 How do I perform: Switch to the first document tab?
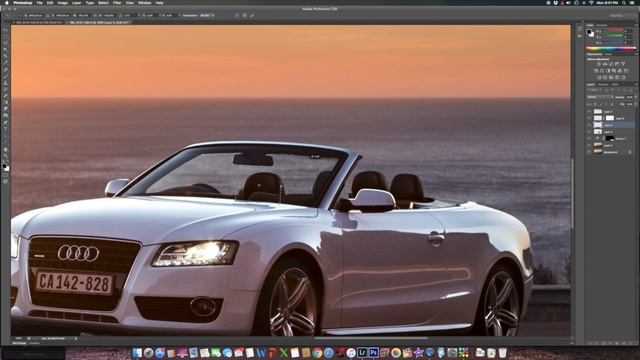[39, 22]
